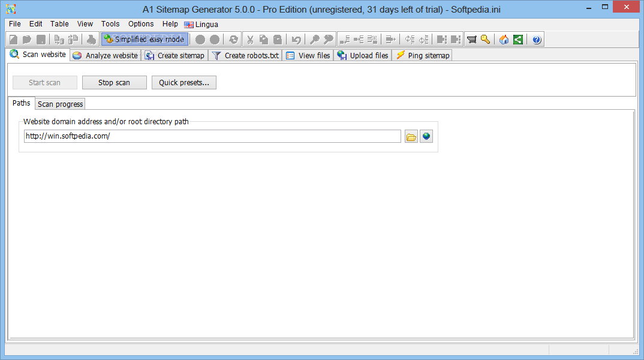Viewport: 644px width, 360px height.
Task: Toggle Simplified easy mode
Action: tap(145, 40)
